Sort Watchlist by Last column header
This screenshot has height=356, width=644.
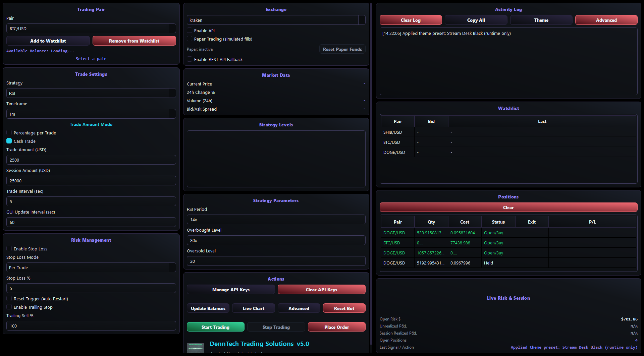(542, 121)
